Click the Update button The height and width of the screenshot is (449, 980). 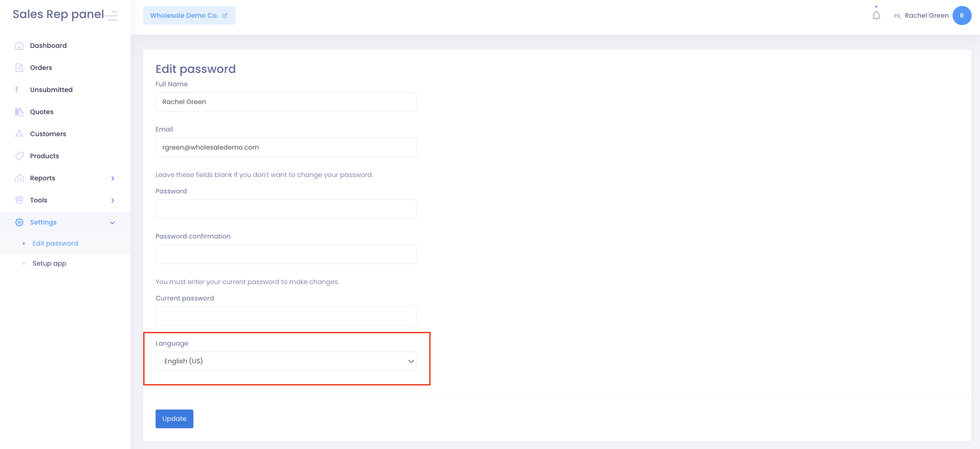coord(174,419)
